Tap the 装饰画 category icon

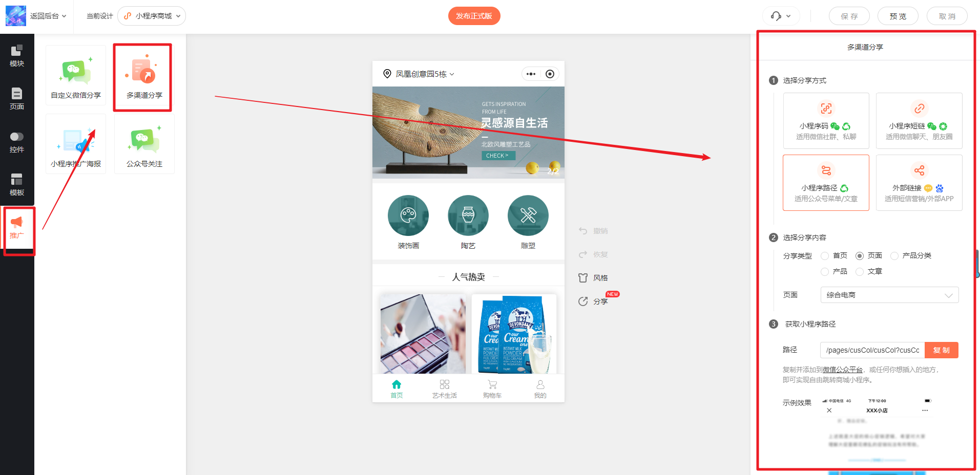[x=408, y=215]
